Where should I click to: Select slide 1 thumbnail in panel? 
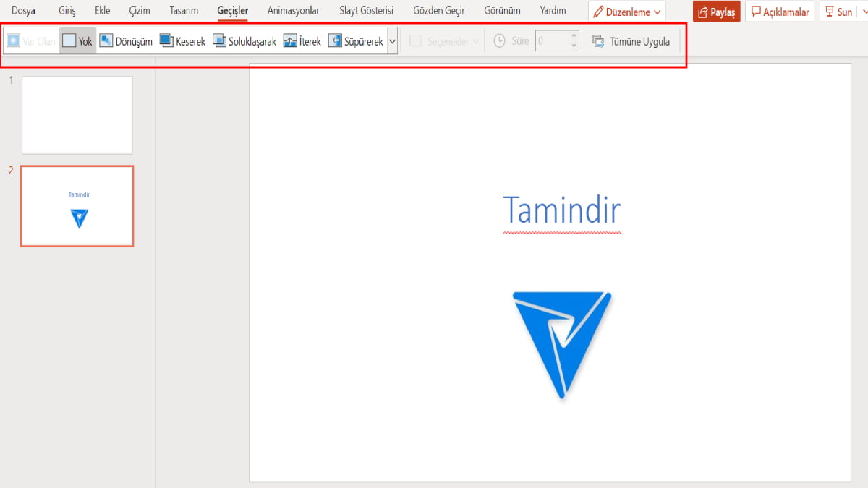pyautogui.click(x=77, y=115)
